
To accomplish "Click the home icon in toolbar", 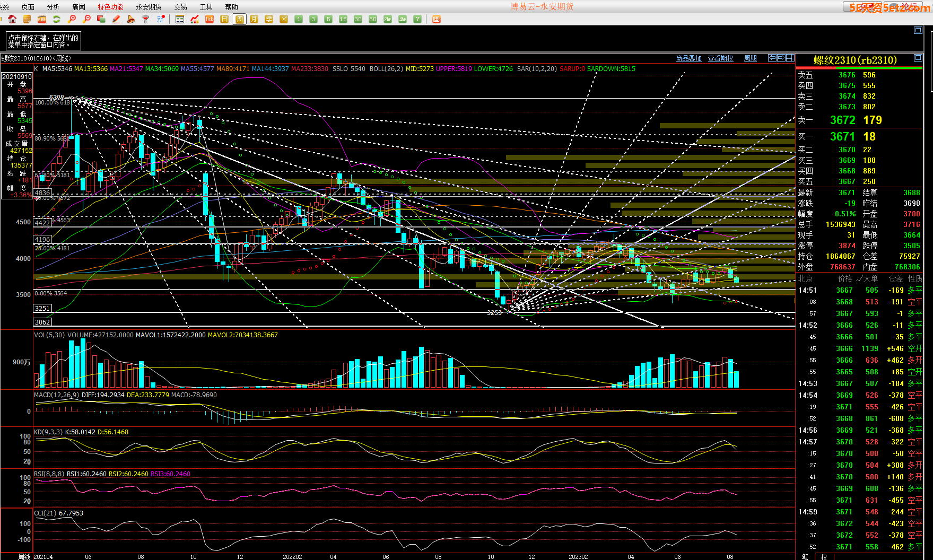I will click(12, 19).
